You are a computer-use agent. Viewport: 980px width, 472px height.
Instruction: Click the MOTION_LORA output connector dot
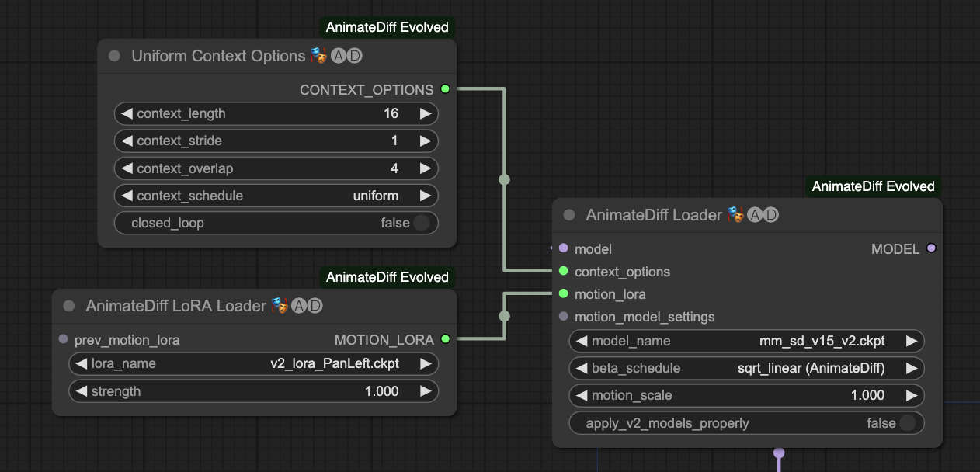click(x=445, y=339)
